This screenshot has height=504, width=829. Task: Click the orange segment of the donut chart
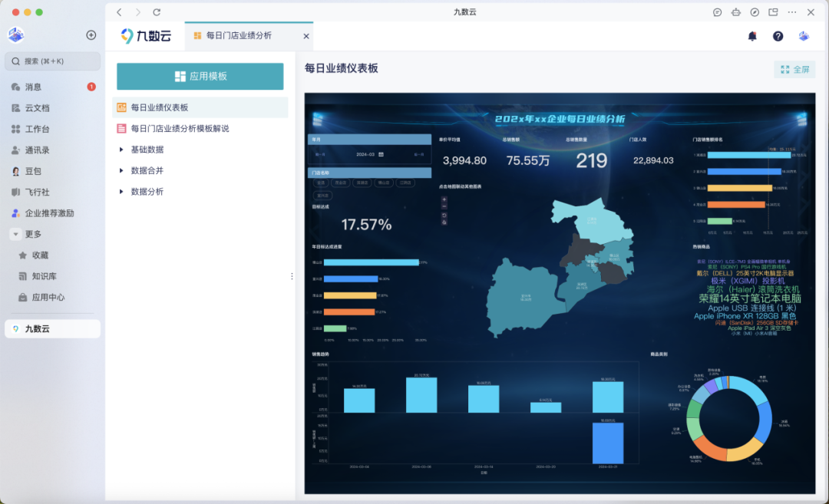coord(709,449)
